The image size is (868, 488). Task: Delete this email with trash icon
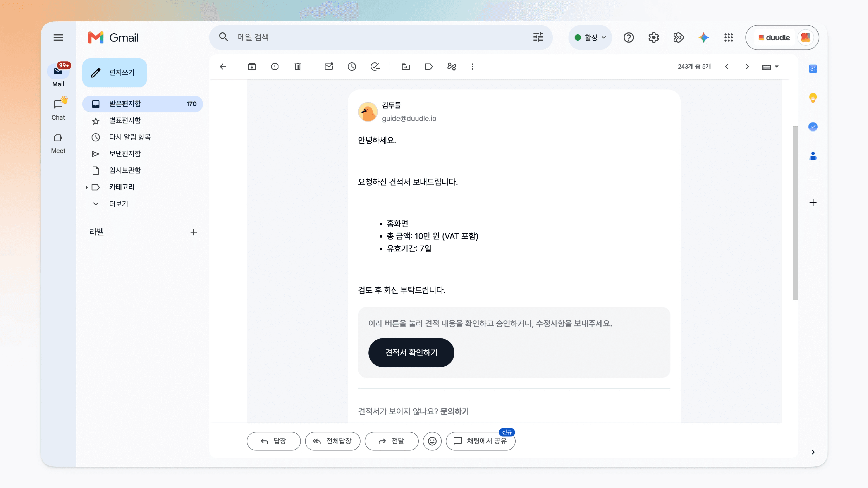[x=297, y=67]
